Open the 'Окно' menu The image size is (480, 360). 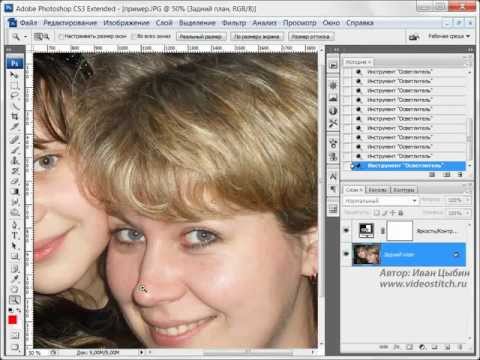[331, 23]
